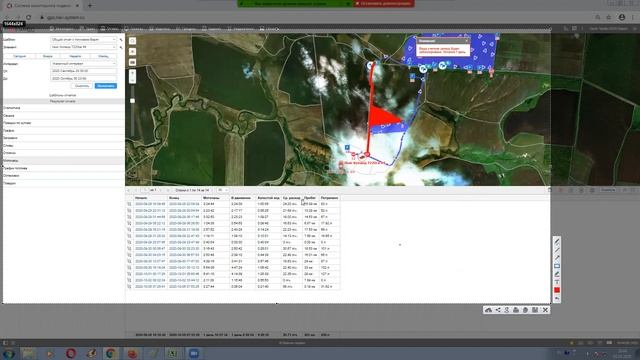The image size is (640, 360).
Task: Print the captured screenshot
Action: click(516, 310)
